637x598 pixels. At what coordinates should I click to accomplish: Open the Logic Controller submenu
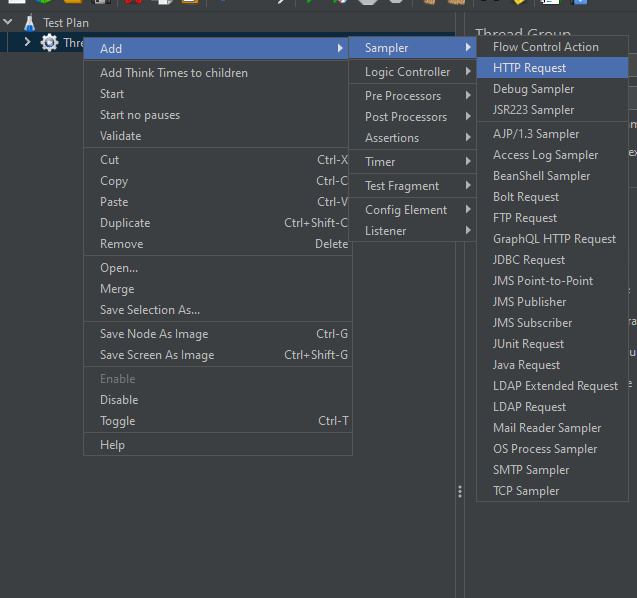click(x=412, y=72)
